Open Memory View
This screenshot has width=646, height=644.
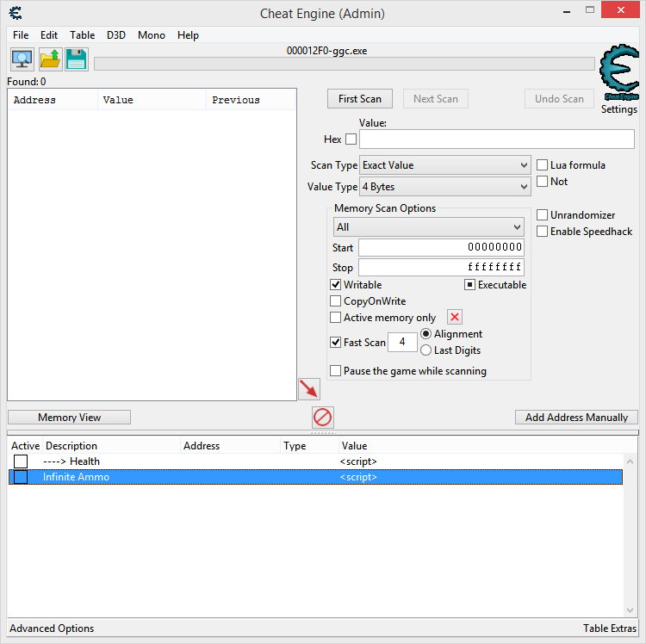[x=69, y=417]
